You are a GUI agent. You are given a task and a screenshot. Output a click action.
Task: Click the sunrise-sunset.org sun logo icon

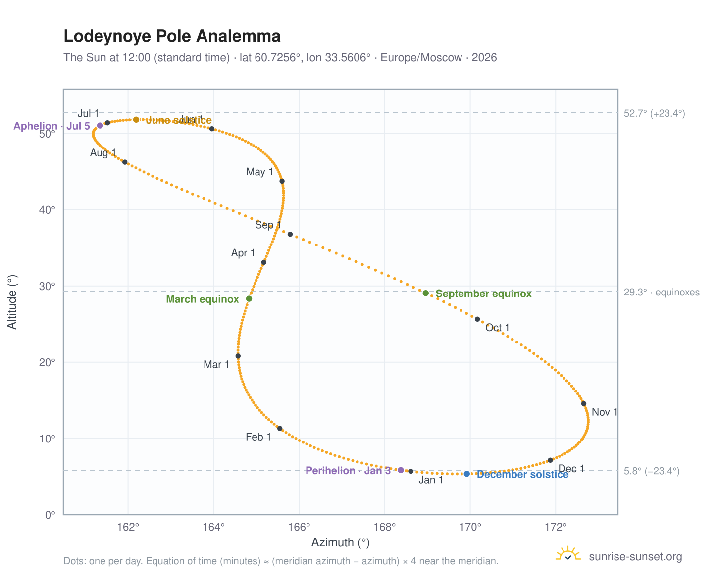pos(568,554)
